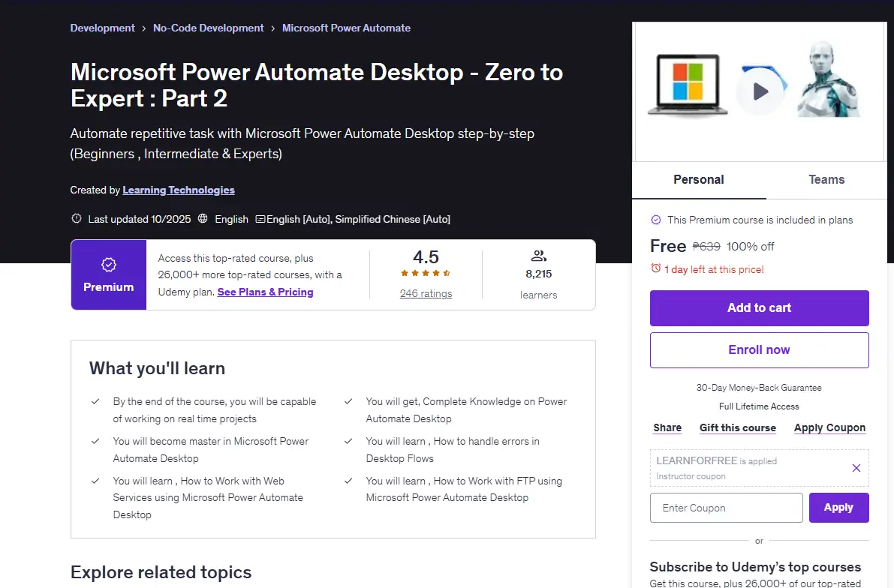
Task: Click the 'Free' price label
Action: click(x=668, y=246)
